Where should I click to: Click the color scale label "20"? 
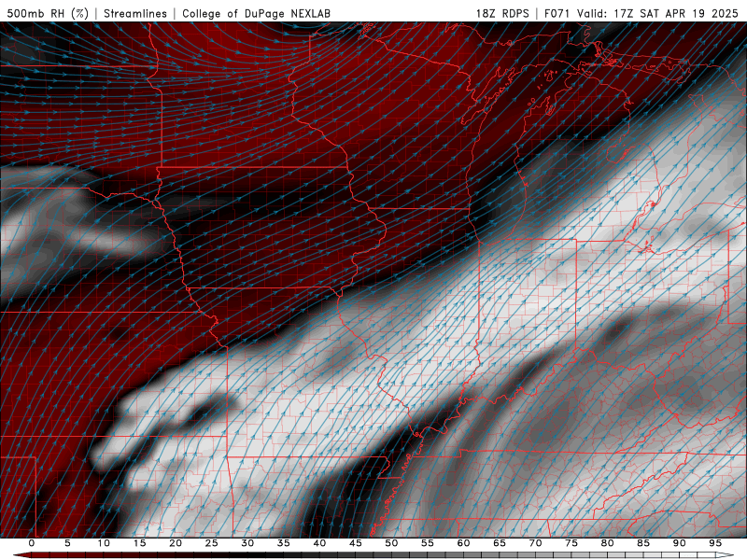(176, 543)
